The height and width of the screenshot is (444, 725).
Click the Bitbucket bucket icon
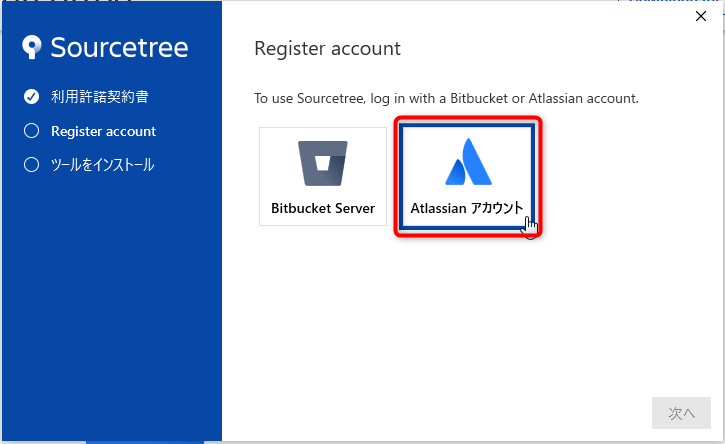tap(323, 163)
